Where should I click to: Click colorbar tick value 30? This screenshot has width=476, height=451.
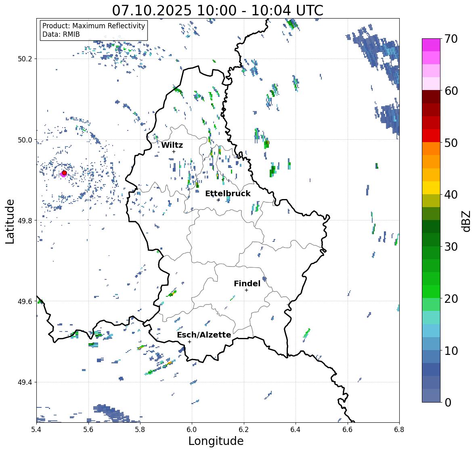(451, 247)
